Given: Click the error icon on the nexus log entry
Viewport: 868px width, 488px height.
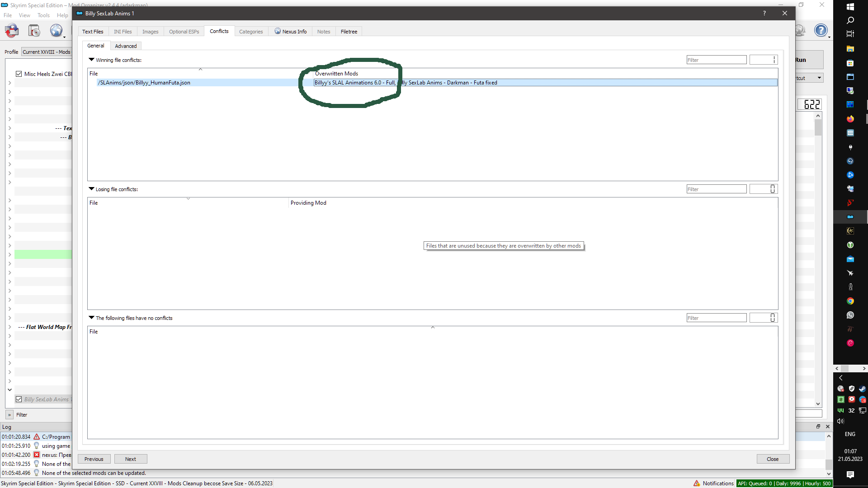Looking at the screenshot, I should click(x=37, y=455).
